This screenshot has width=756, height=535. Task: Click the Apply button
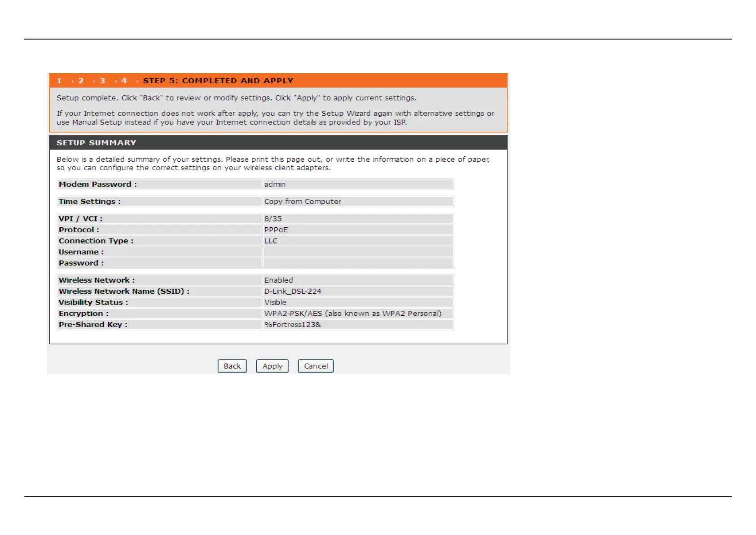272,366
